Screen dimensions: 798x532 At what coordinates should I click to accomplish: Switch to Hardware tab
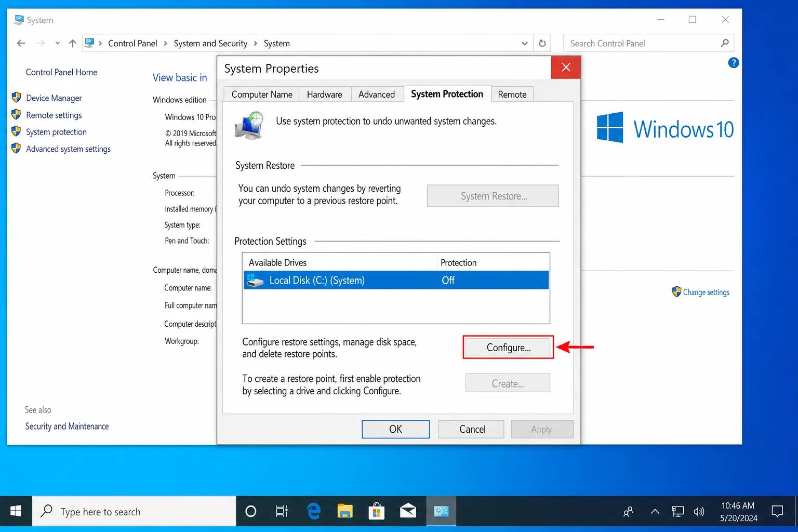pyautogui.click(x=325, y=95)
